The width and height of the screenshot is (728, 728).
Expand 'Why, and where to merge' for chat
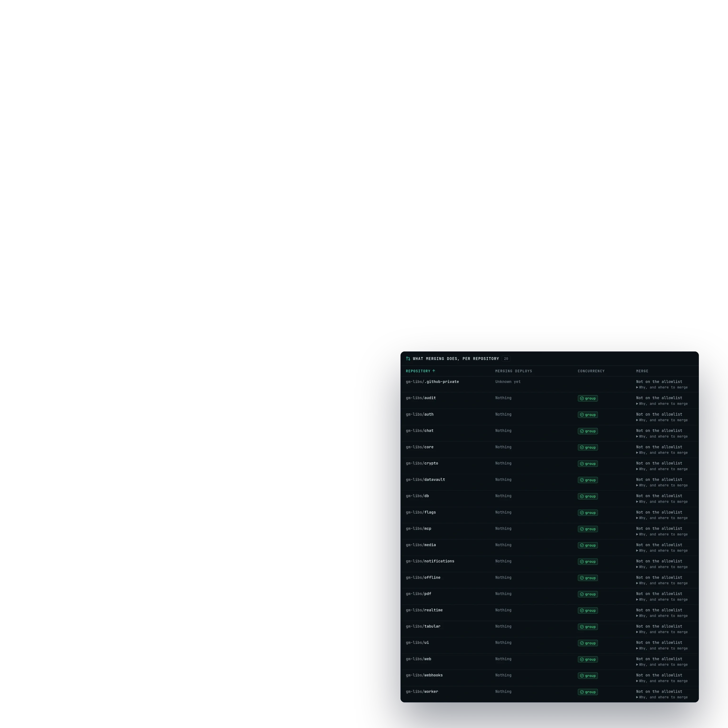[x=662, y=436]
